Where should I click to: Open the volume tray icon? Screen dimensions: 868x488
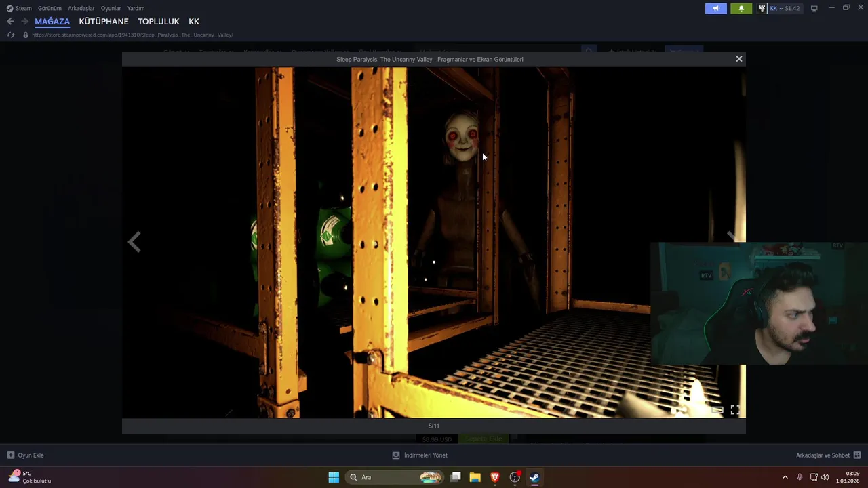[825, 477]
